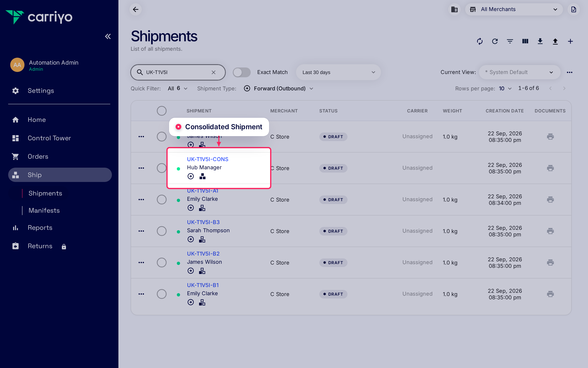Click the Automation Admin profile avatar
This screenshot has width=588, height=368.
17,65
